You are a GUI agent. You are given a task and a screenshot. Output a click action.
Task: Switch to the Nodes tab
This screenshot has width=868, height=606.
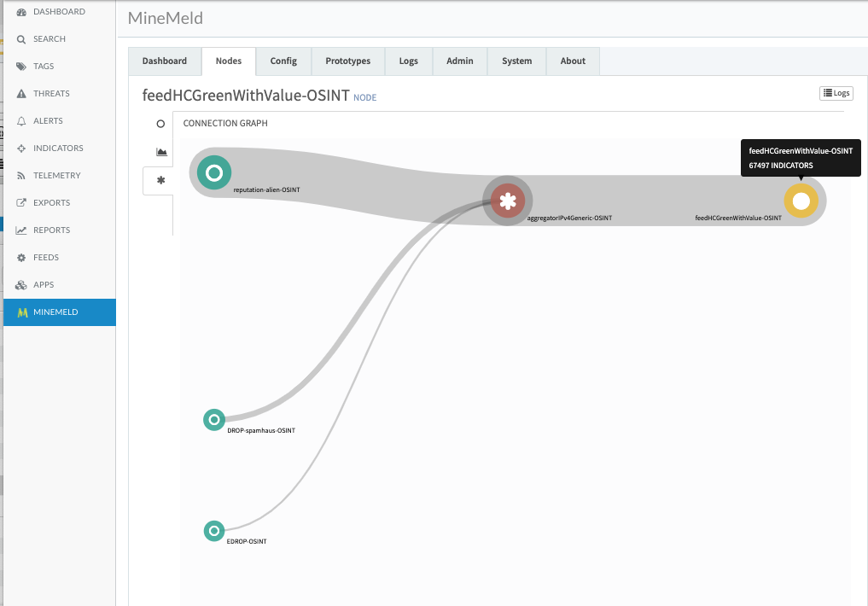(x=229, y=61)
